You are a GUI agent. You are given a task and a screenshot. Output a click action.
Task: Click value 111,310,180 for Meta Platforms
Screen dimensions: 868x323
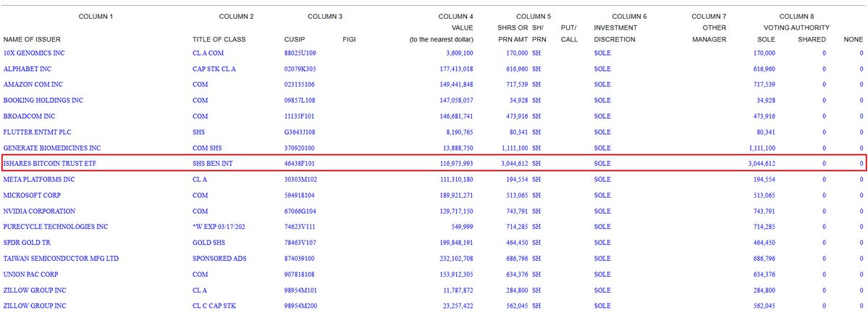pyautogui.click(x=456, y=180)
